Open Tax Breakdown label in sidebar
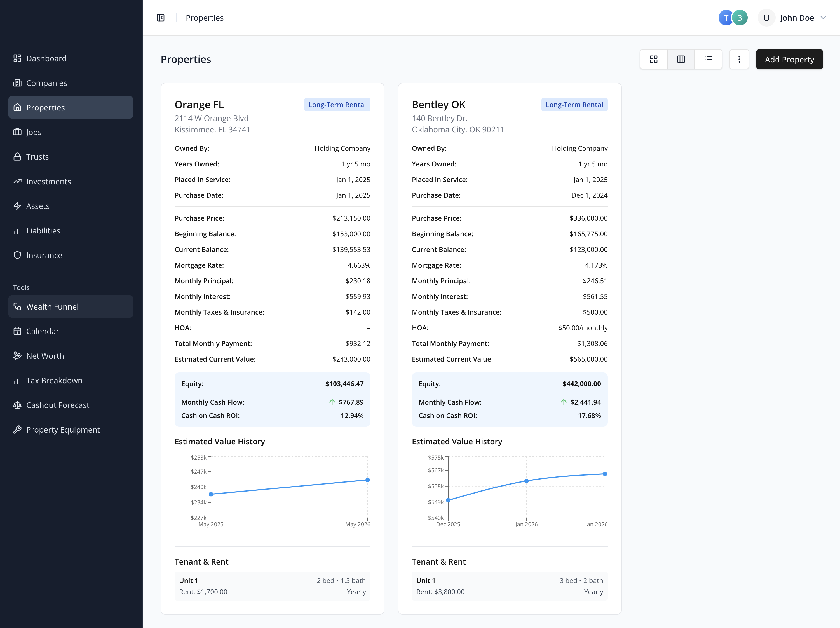The height and width of the screenshot is (628, 840). coord(54,380)
